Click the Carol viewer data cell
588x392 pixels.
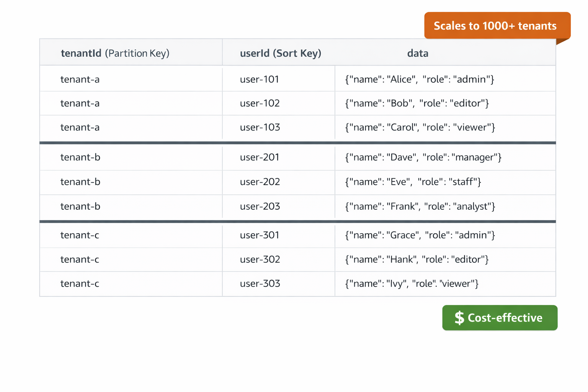click(420, 127)
